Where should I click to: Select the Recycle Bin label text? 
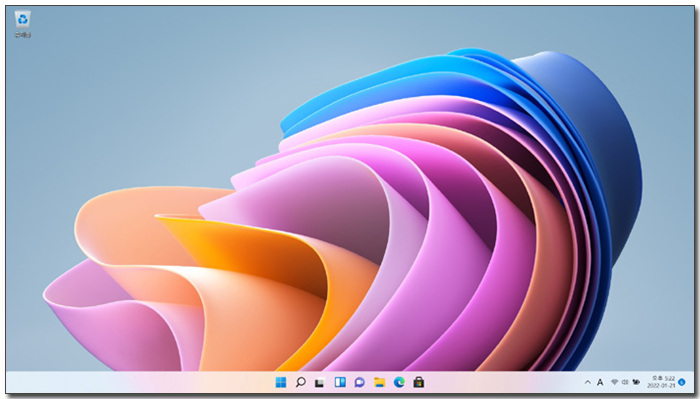click(22, 35)
